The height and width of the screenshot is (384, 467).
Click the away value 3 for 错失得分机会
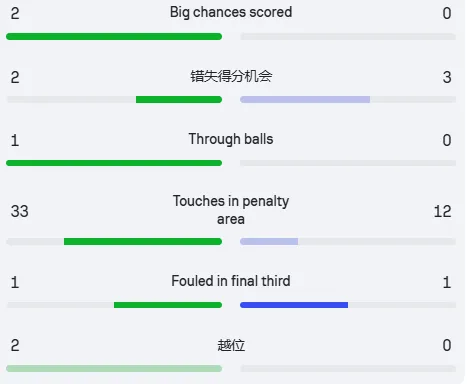[447, 77]
